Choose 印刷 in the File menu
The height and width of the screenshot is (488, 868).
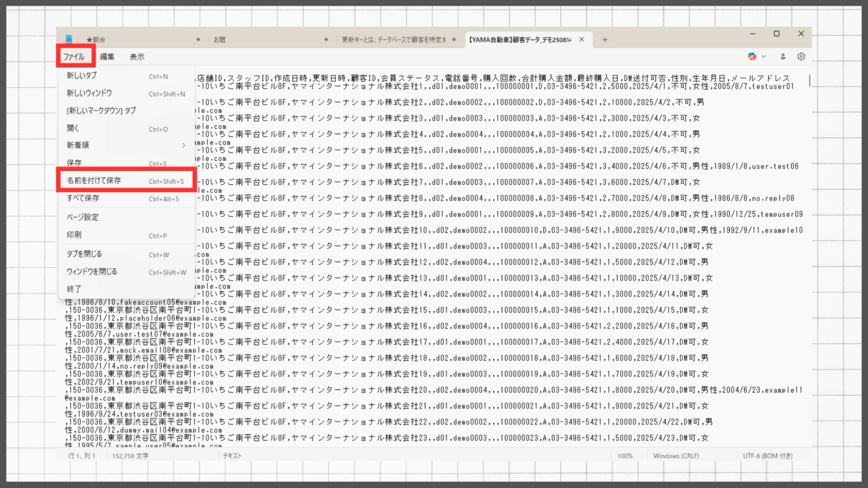point(74,235)
